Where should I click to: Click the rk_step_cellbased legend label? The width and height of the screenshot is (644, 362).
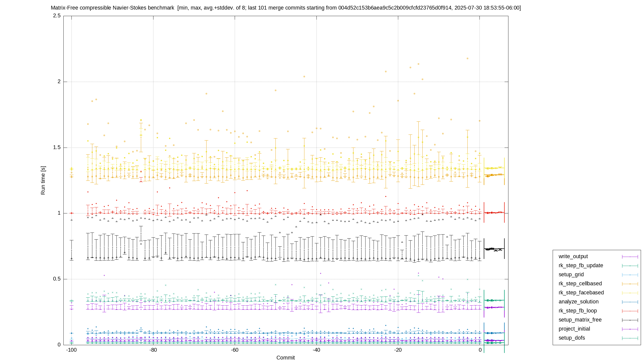click(x=580, y=284)
